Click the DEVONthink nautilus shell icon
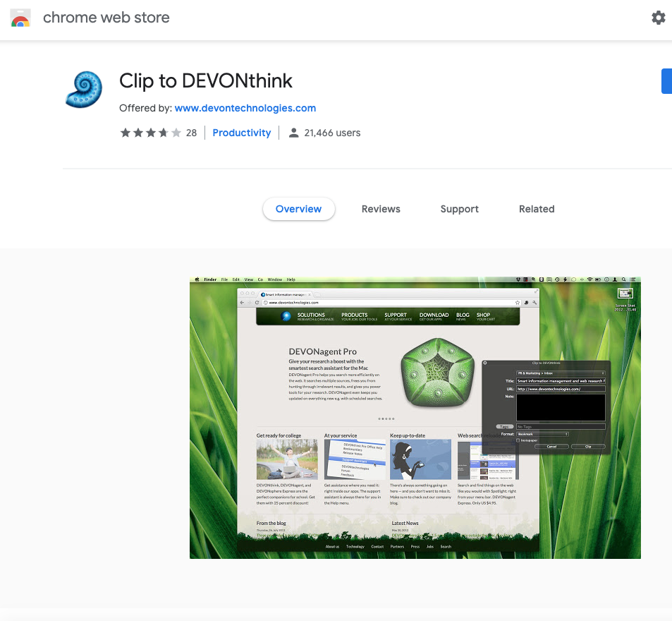Image resolution: width=672 pixels, height=621 pixels. [84, 89]
